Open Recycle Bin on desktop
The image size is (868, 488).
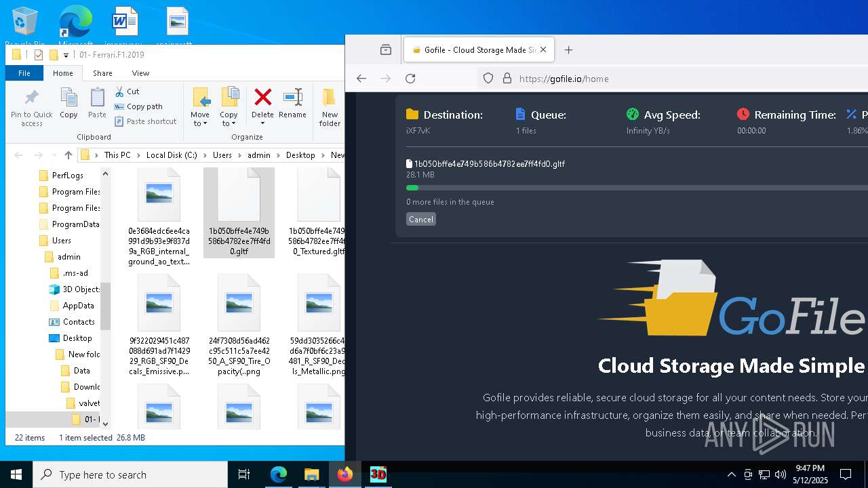pyautogui.click(x=25, y=26)
